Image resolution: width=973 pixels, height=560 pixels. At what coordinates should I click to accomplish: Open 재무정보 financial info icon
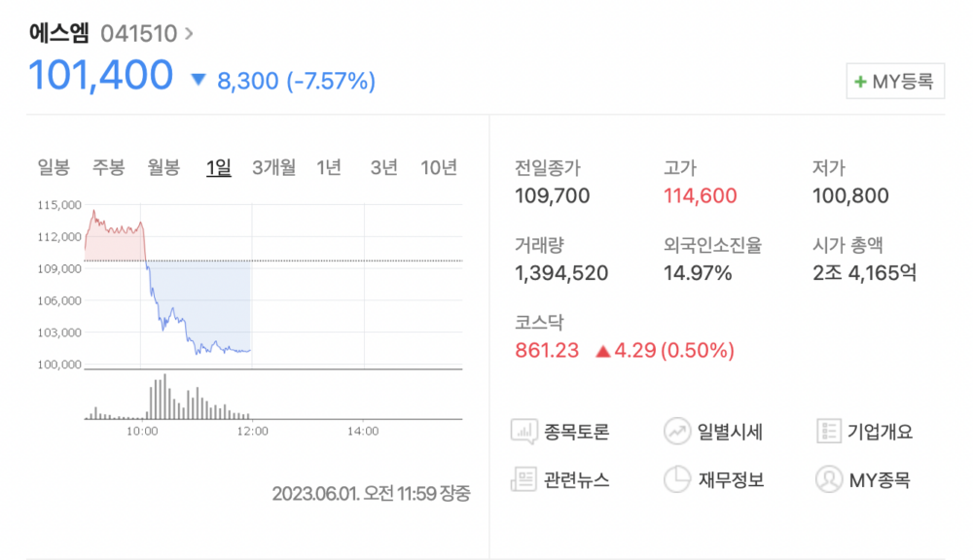coord(676,479)
